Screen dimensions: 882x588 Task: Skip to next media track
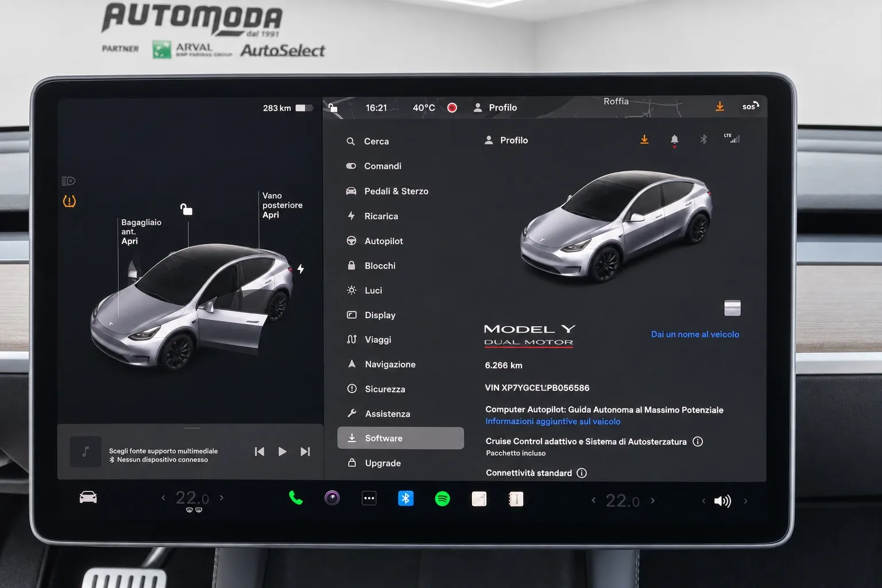pos(305,452)
